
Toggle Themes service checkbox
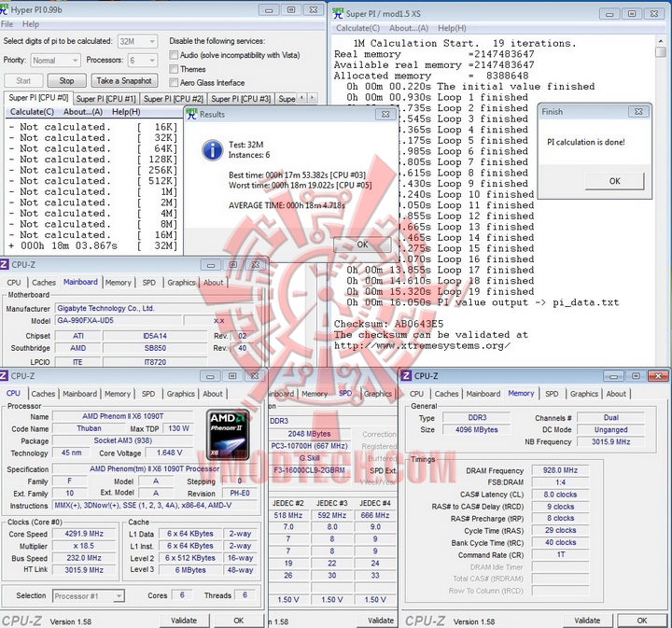pos(174,69)
